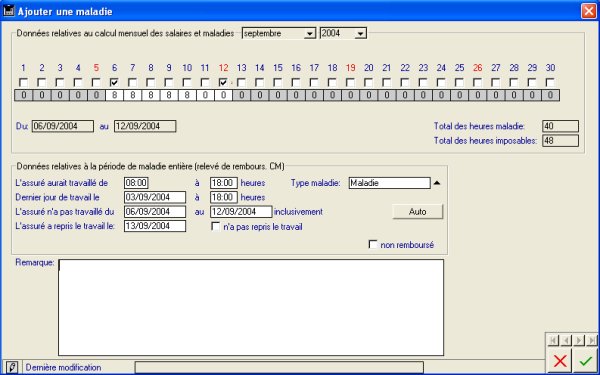Image resolution: width=600 pixels, height=375 pixels.
Task: Go to previous record navigation arrow
Action: coord(566,340)
